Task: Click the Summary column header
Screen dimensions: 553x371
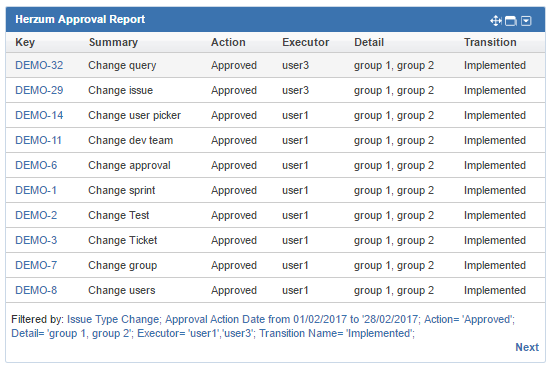Action: (113, 42)
